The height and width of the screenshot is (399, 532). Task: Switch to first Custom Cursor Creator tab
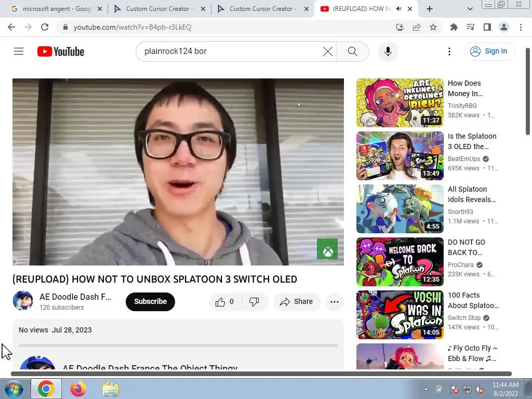[x=159, y=9]
